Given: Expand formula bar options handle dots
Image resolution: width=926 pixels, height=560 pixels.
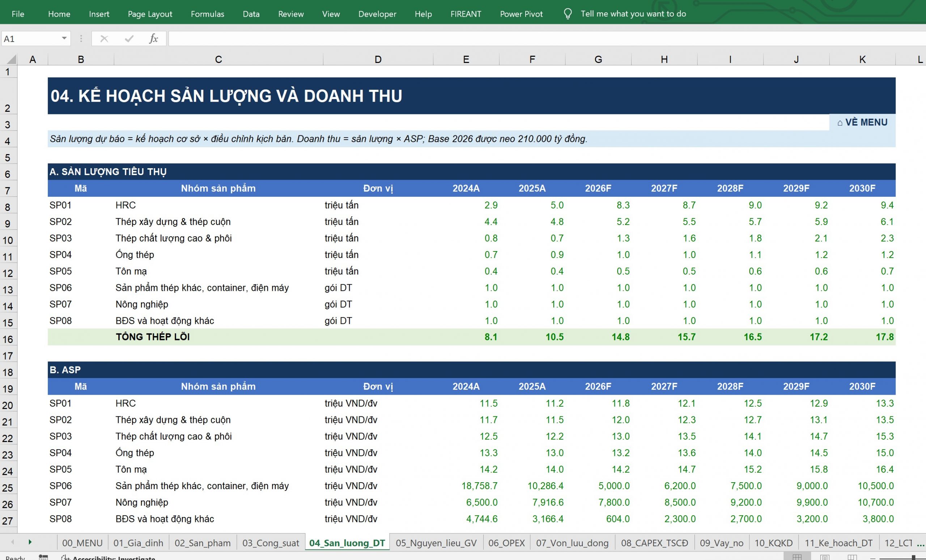Looking at the screenshot, I should point(81,39).
